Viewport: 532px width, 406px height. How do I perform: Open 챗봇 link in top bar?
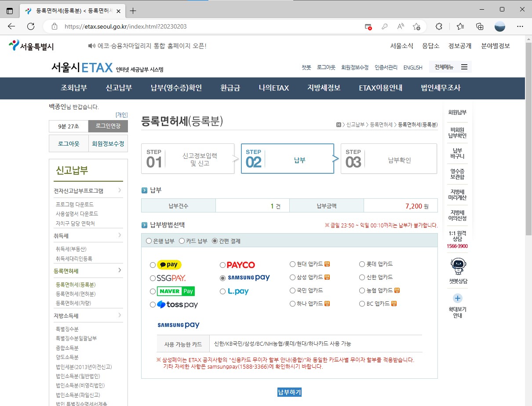point(306,67)
